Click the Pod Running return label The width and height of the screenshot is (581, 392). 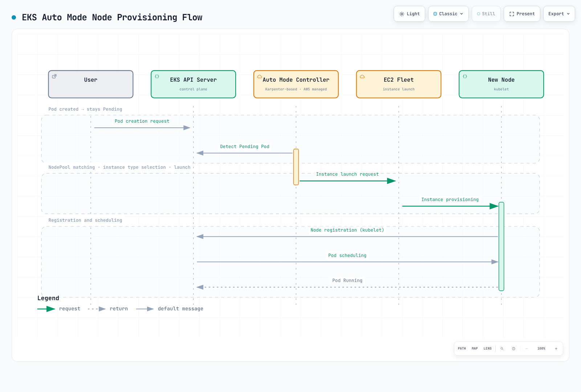click(348, 281)
